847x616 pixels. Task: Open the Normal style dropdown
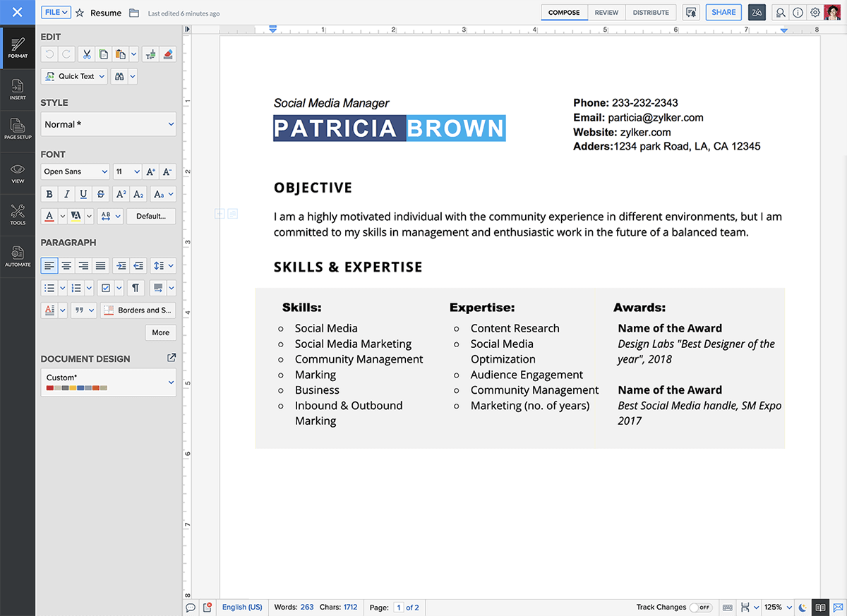click(x=107, y=123)
